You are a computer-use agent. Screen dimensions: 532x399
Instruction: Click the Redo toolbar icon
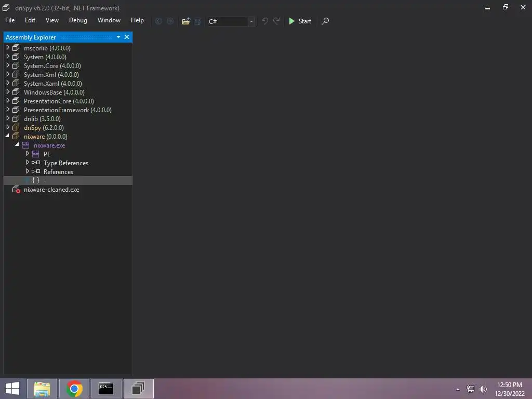pos(276,21)
